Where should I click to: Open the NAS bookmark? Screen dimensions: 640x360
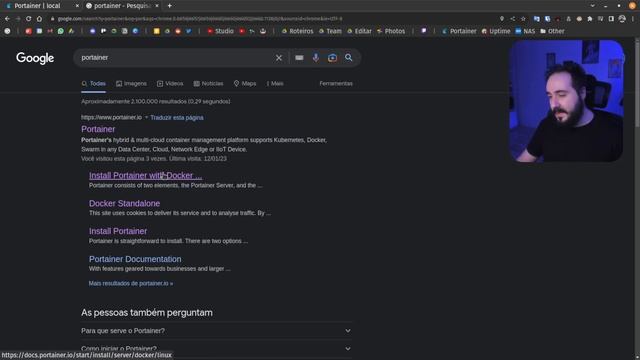(x=525, y=31)
